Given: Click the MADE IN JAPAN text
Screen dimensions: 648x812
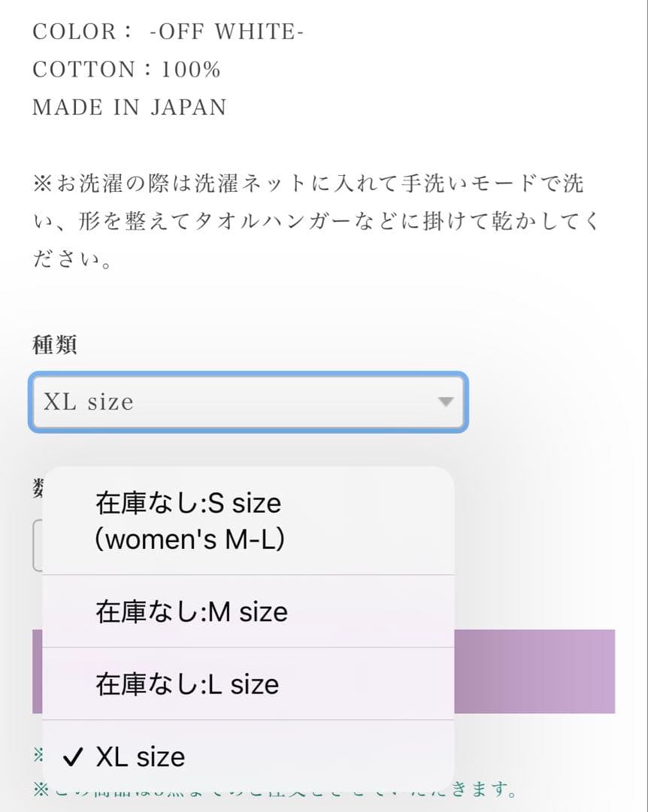Looking at the screenshot, I should pos(128,107).
